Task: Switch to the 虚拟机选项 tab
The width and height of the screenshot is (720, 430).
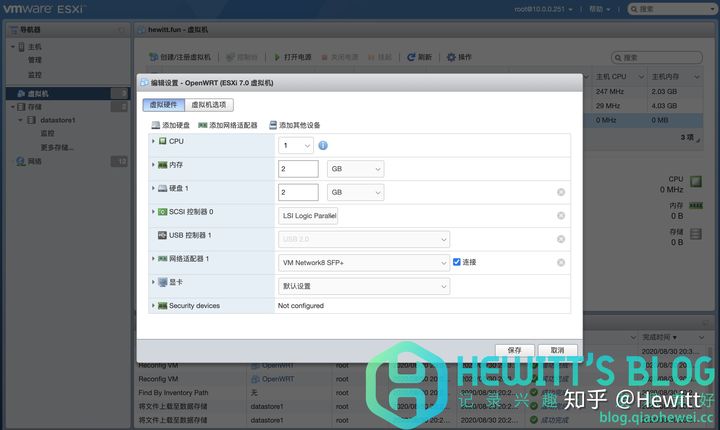Action: [210, 104]
